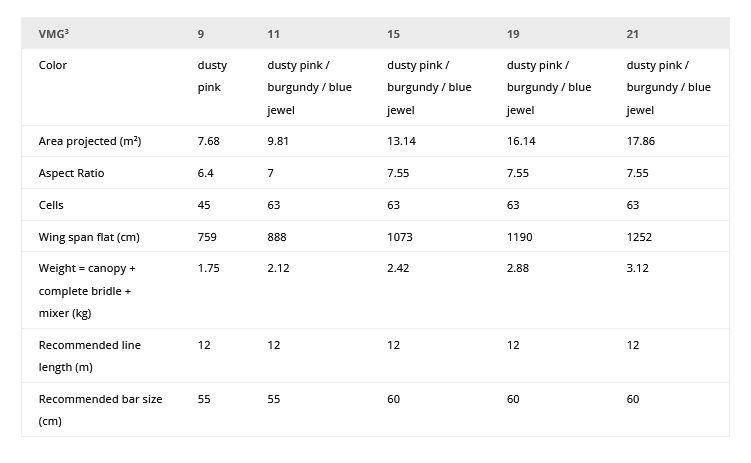Click the Weight canopy and bridle row label
Image resolution: width=751 pixels, height=463 pixels.
pyautogui.click(x=87, y=290)
